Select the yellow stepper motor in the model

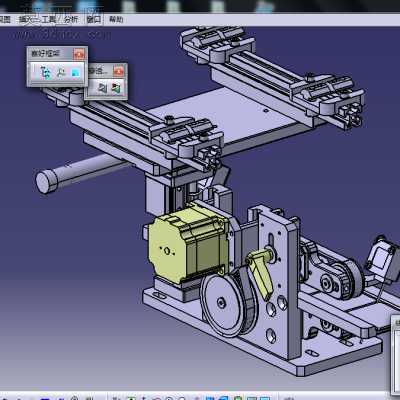[x=188, y=246]
